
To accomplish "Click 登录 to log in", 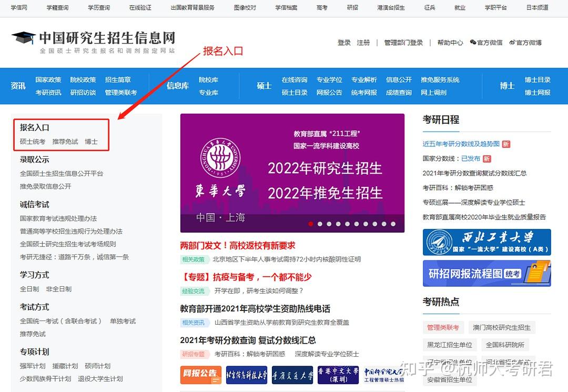I will tap(344, 43).
